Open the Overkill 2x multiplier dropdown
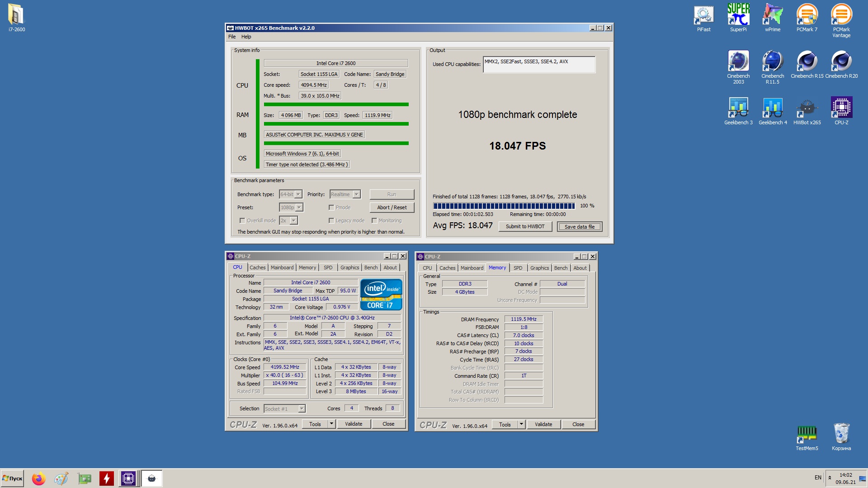868x488 pixels. [x=294, y=221]
